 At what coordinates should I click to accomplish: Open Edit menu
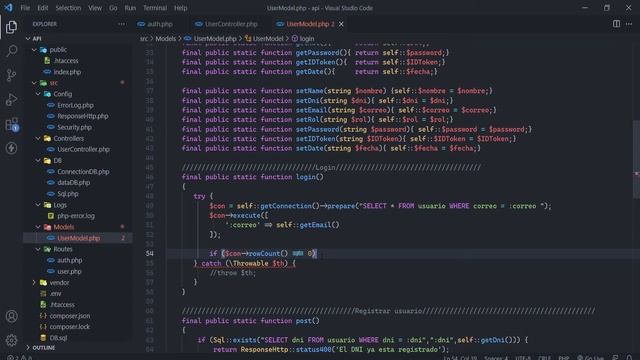pyautogui.click(x=43, y=8)
